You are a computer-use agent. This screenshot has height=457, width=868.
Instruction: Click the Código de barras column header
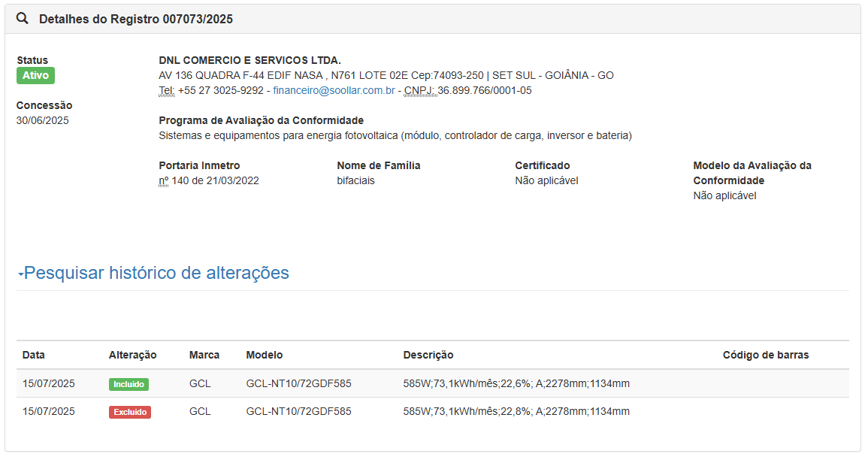[x=766, y=355]
